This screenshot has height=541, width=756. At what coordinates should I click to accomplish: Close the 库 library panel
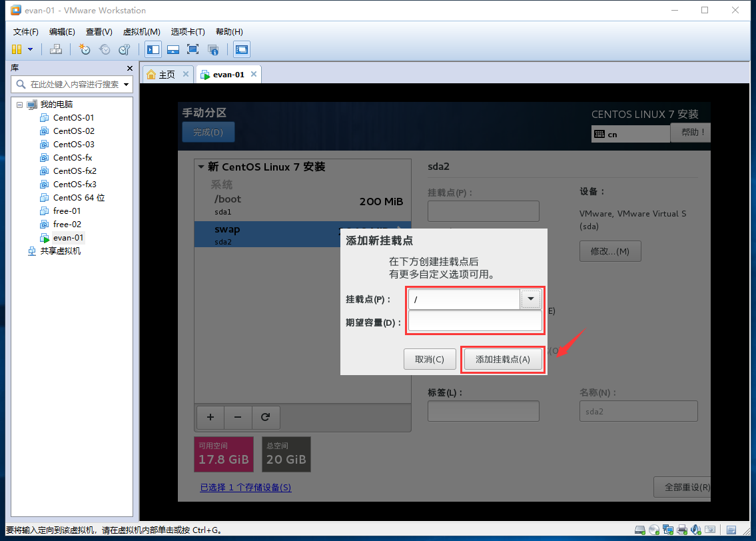(129, 68)
